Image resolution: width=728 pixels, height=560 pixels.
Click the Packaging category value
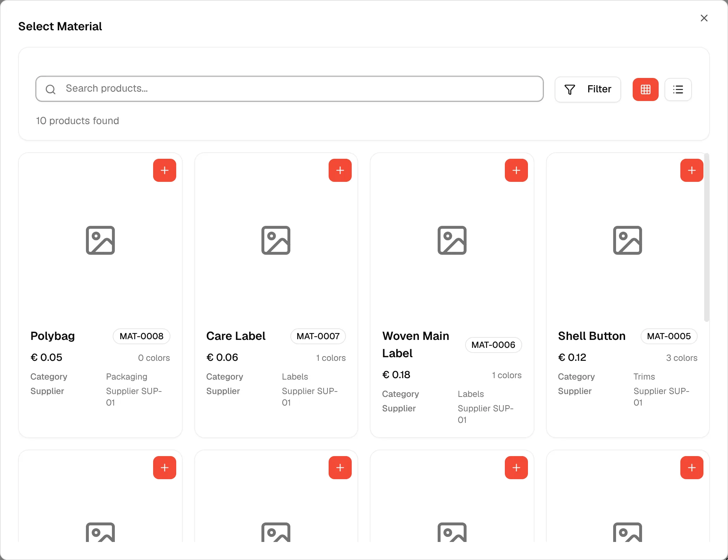[127, 377]
